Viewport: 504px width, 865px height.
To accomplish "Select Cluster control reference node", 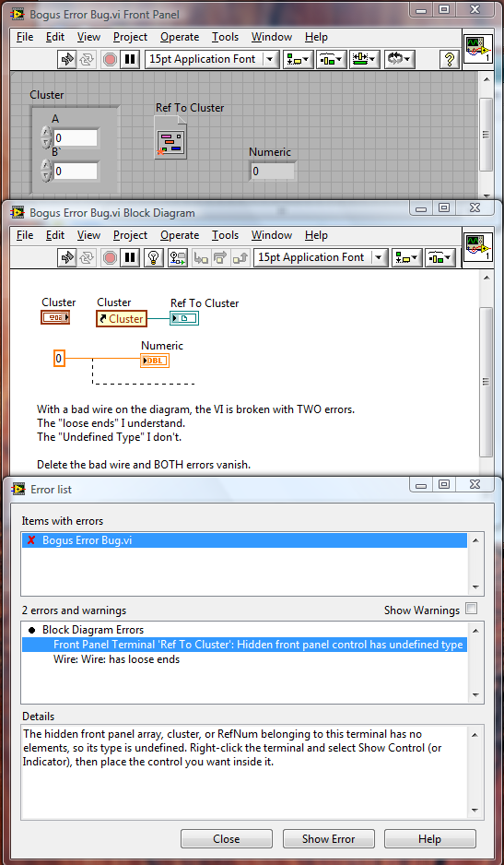I will pyautogui.click(x=122, y=319).
